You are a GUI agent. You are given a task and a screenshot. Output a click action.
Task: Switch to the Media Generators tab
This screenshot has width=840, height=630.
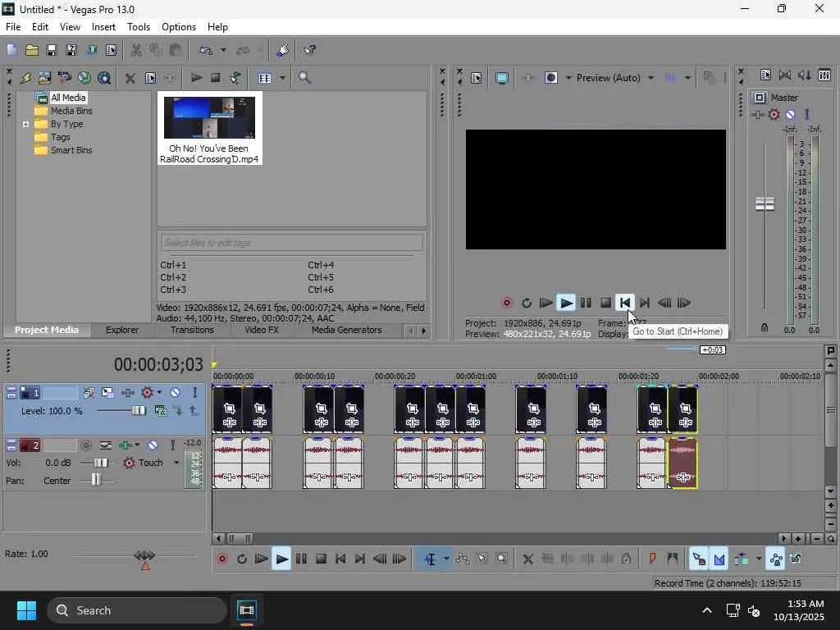click(x=347, y=330)
